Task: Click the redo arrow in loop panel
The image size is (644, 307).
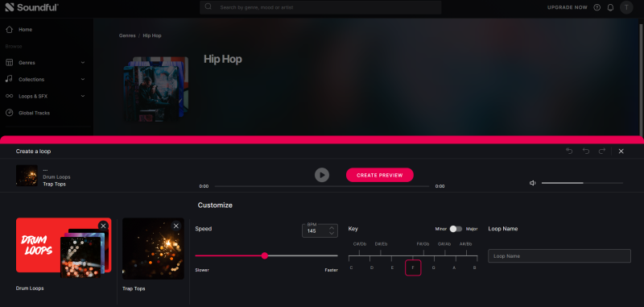Action: point(601,151)
